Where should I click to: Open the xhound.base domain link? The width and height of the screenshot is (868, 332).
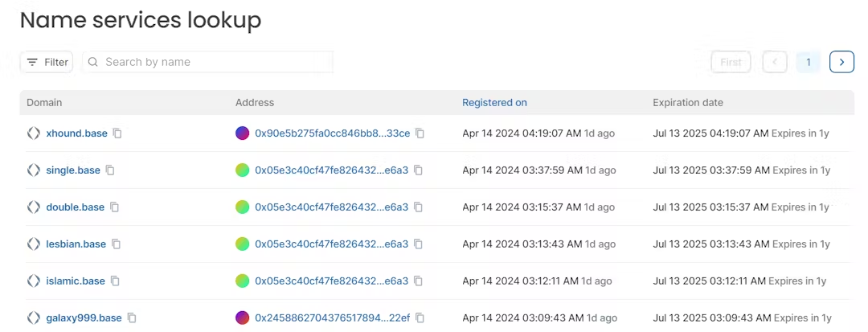77,133
